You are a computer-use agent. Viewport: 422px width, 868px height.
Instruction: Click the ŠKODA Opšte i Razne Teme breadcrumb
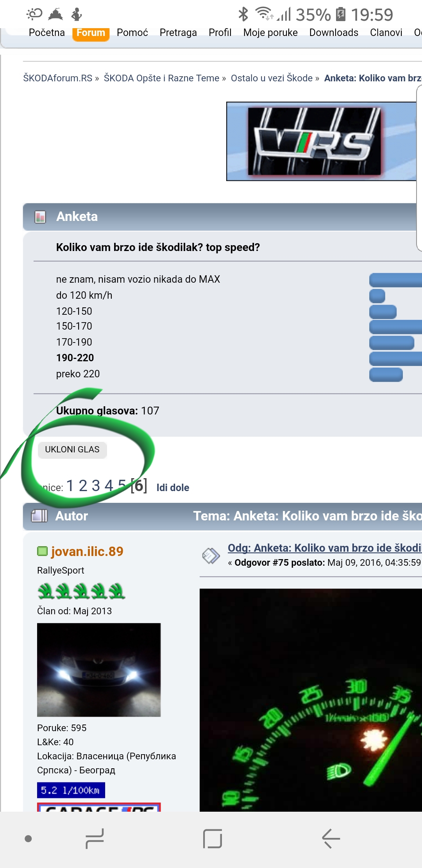tap(161, 78)
